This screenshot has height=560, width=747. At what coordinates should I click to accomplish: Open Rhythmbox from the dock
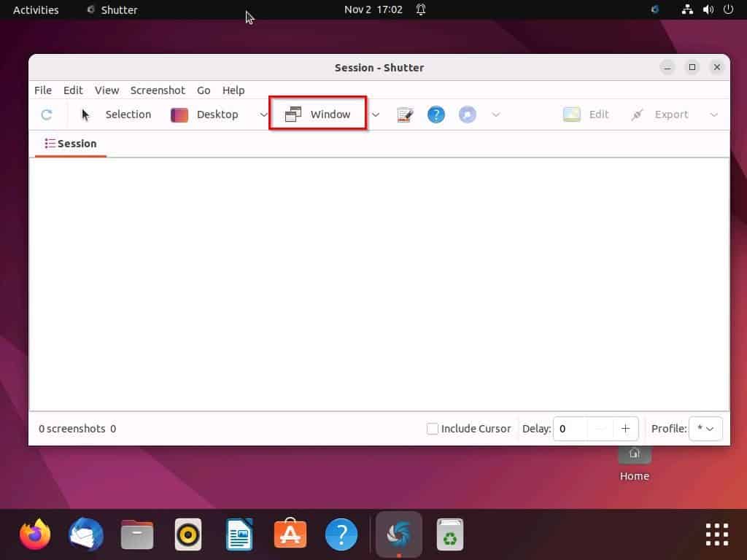coord(188,534)
